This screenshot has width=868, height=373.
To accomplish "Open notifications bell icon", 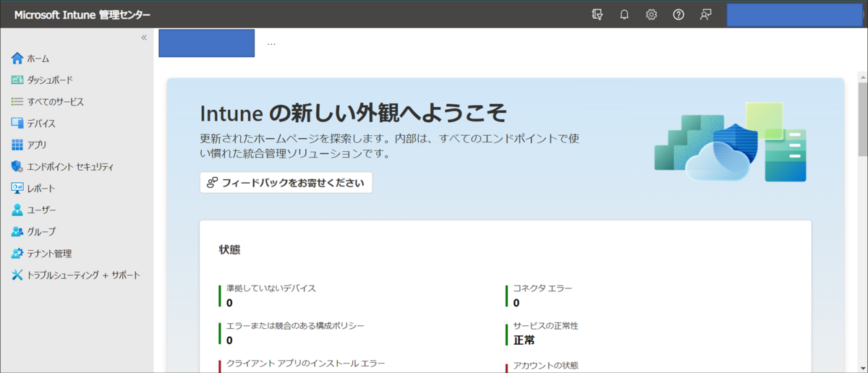I will pos(624,14).
